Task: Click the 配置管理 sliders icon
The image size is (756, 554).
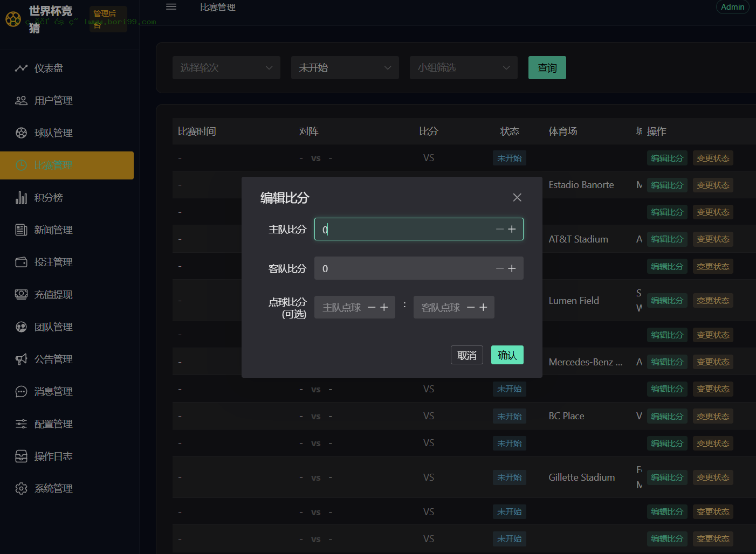Action: pos(21,424)
